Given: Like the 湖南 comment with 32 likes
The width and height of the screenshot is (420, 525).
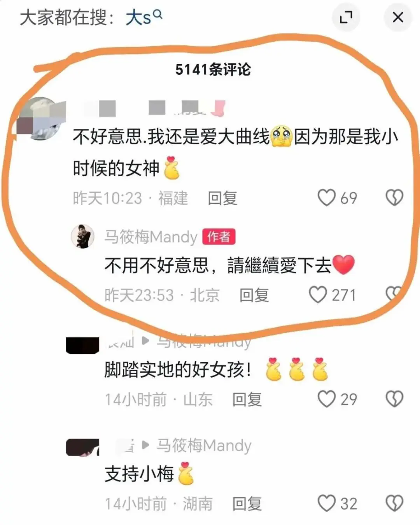Looking at the screenshot, I should pyautogui.click(x=326, y=503).
